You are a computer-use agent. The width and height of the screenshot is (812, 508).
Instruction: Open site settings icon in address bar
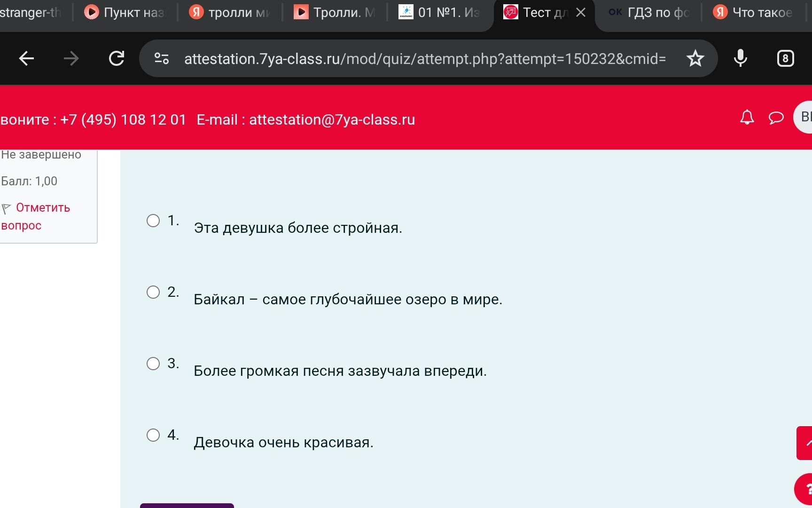(162, 58)
